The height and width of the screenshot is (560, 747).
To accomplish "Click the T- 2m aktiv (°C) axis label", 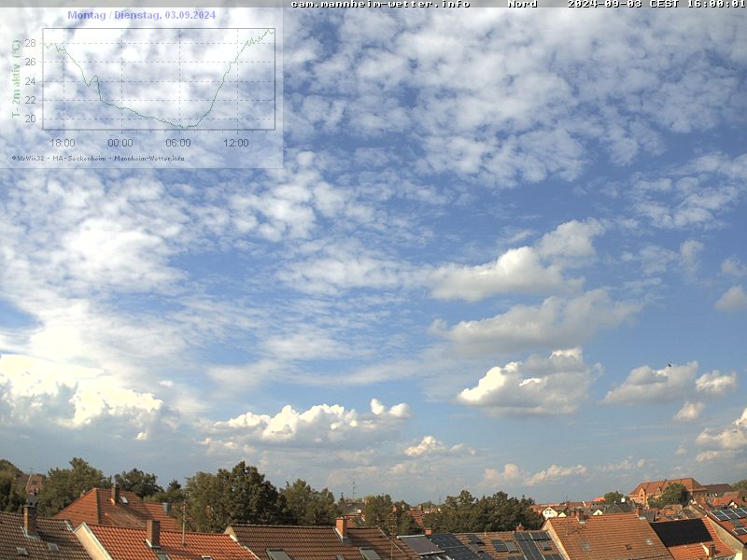I will coord(16,78).
